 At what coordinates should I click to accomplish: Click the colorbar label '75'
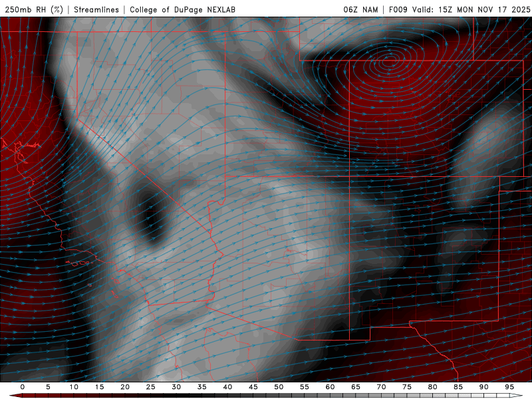coord(407,387)
